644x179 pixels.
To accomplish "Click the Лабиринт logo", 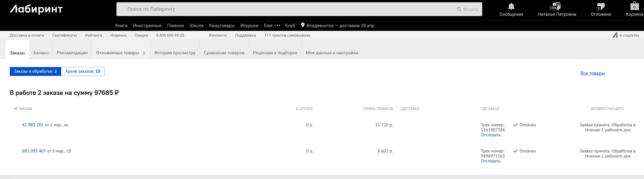I will coord(36,9).
